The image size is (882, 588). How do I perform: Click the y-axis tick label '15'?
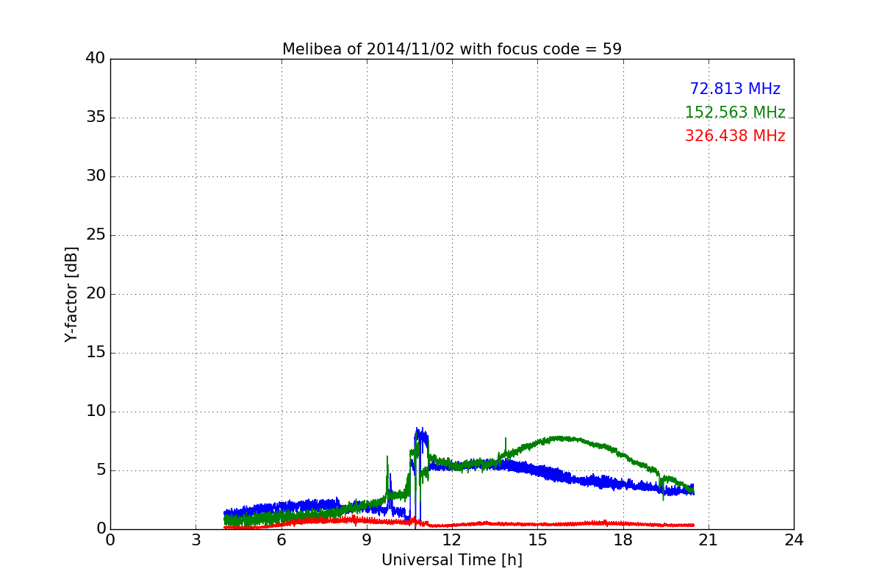click(96, 353)
